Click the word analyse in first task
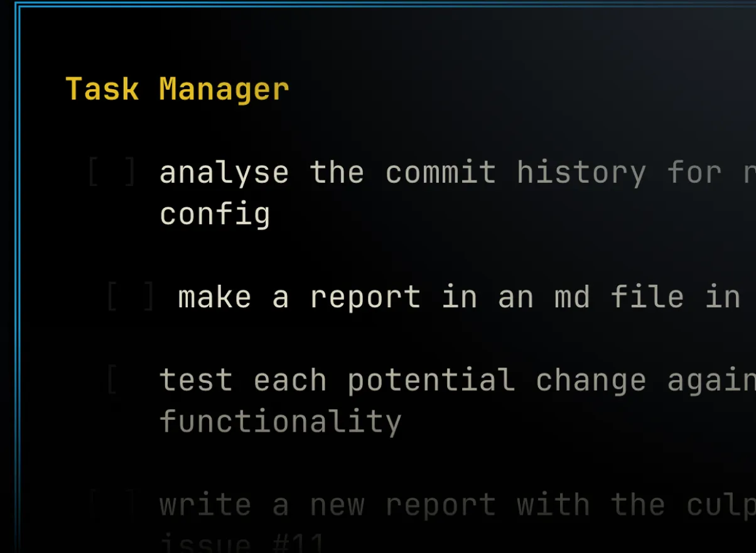The height and width of the screenshot is (553, 756). (224, 173)
